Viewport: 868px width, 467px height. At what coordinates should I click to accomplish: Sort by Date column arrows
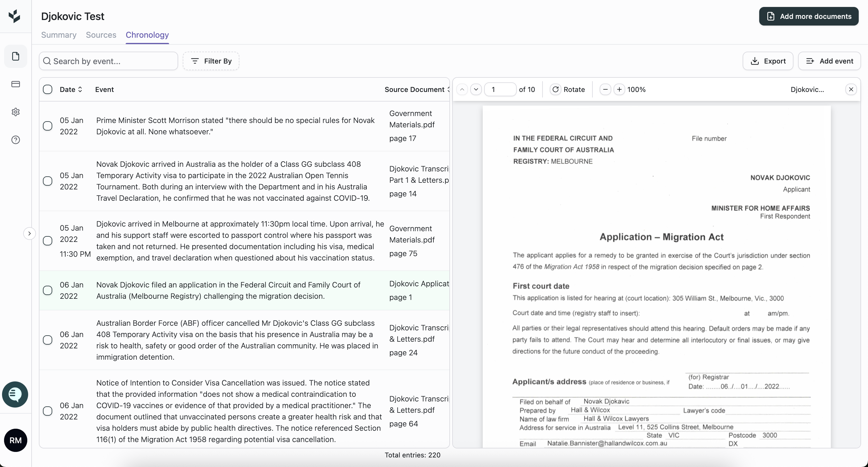pos(80,90)
